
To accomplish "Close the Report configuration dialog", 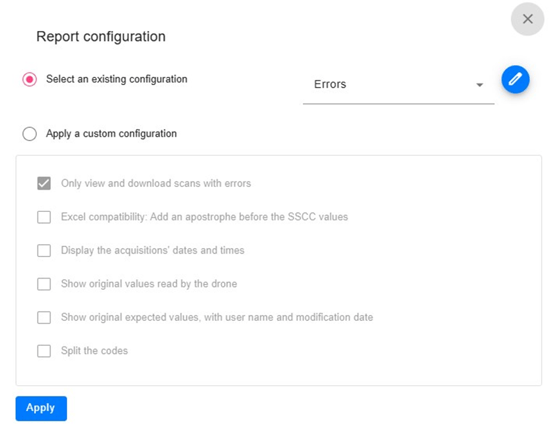I will [527, 19].
